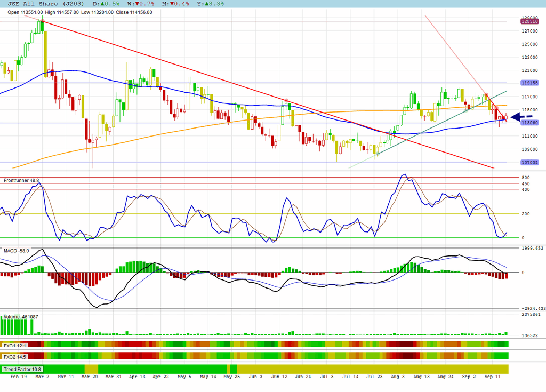Select the FXC1 12.1 heatmap label

tap(15, 346)
